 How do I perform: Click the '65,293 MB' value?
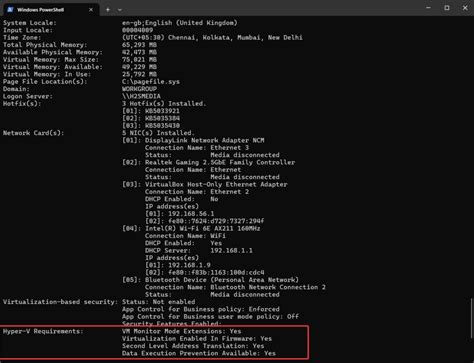(x=139, y=45)
